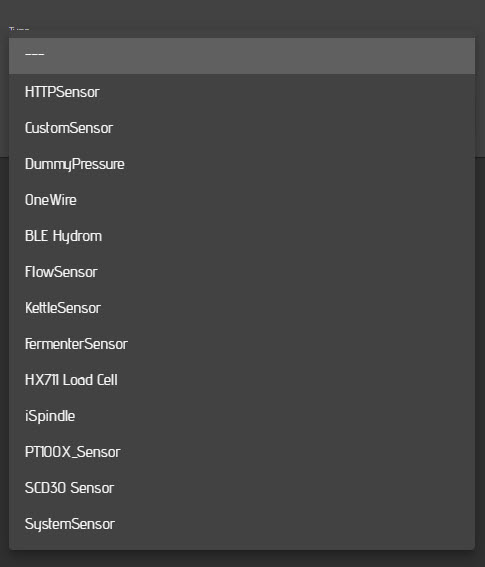Select SystemSensor at the list bottom
Viewport: 485px width, 567px height.
(x=242, y=524)
